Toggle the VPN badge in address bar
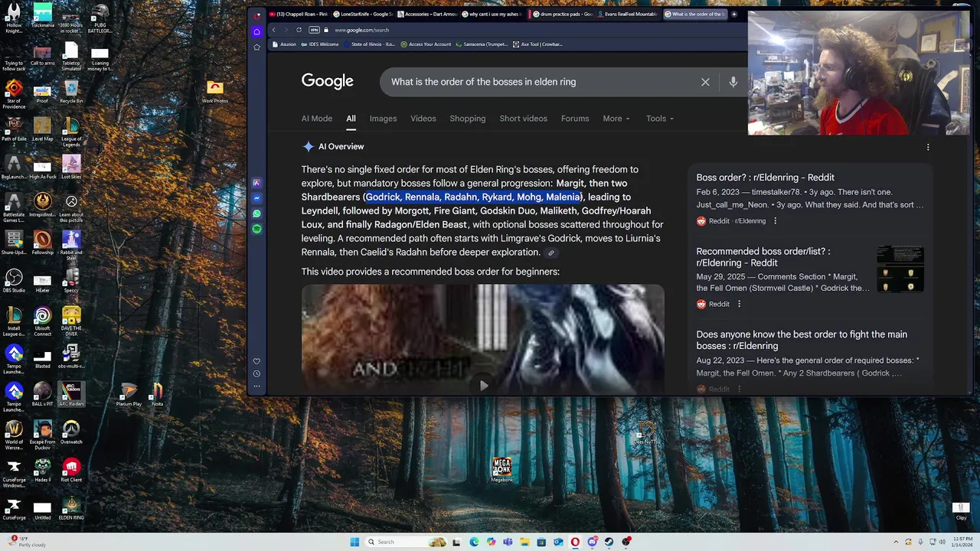The height and width of the screenshot is (551, 980). coord(314,30)
